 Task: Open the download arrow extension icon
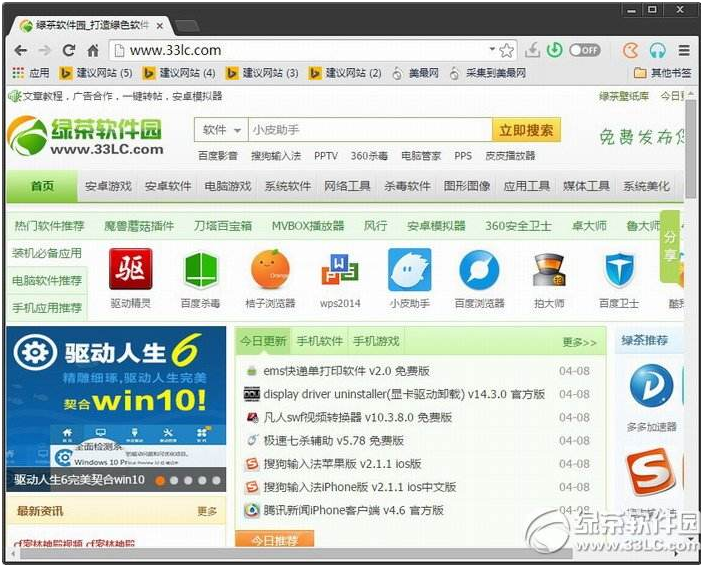[532, 50]
